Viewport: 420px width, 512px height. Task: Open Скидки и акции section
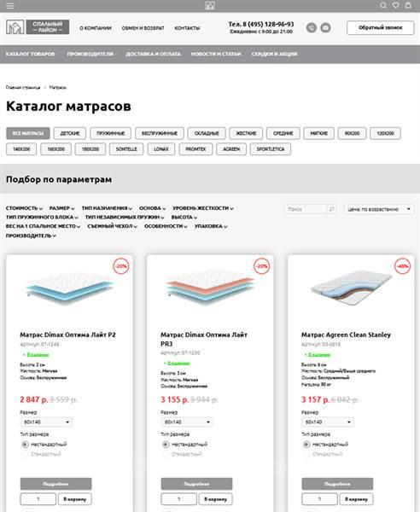point(274,54)
